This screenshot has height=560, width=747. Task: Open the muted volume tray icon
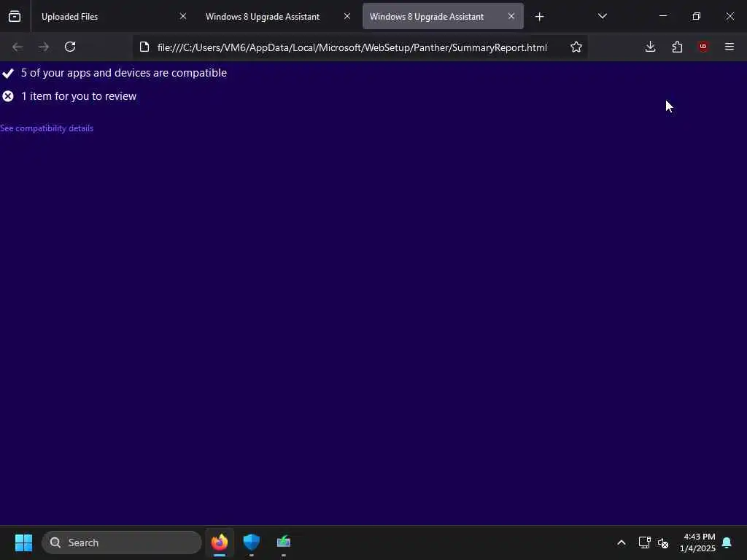(663, 542)
